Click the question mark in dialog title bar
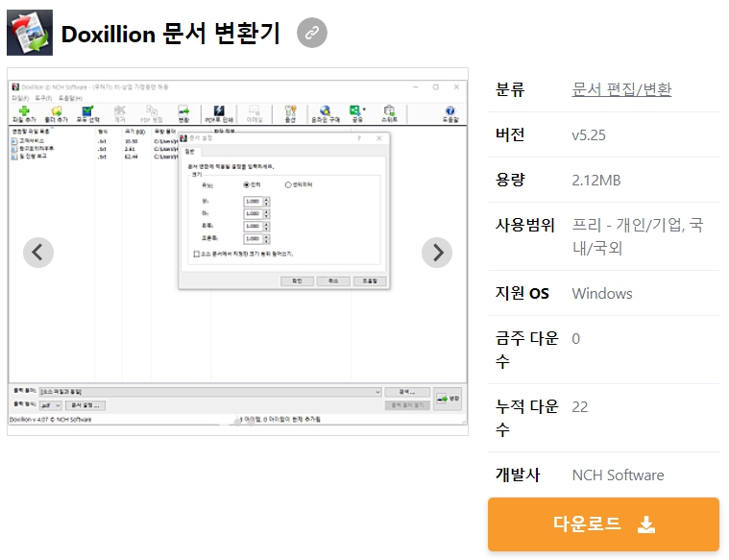The width and height of the screenshot is (729, 560). click(x=359, y=138)
